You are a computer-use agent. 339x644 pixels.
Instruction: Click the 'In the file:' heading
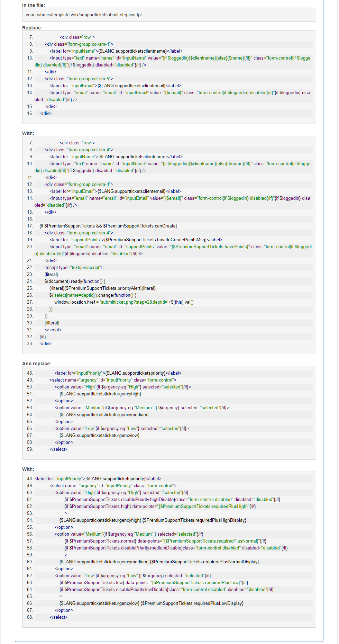coord(34,5)
